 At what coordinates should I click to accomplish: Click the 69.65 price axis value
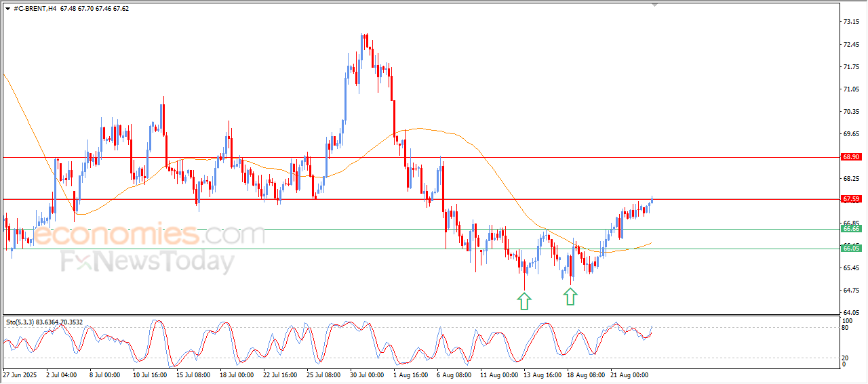[851, 133]
